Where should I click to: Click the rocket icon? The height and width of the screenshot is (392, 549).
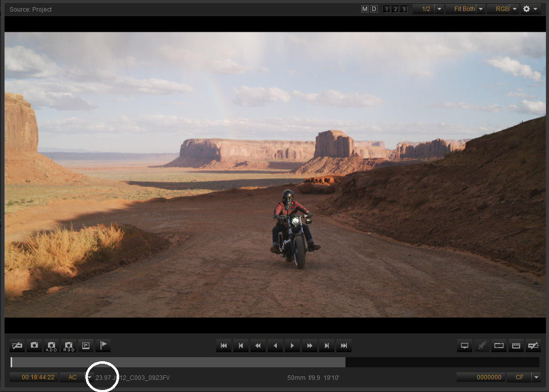pyautogui.click(x=482, y=346)
